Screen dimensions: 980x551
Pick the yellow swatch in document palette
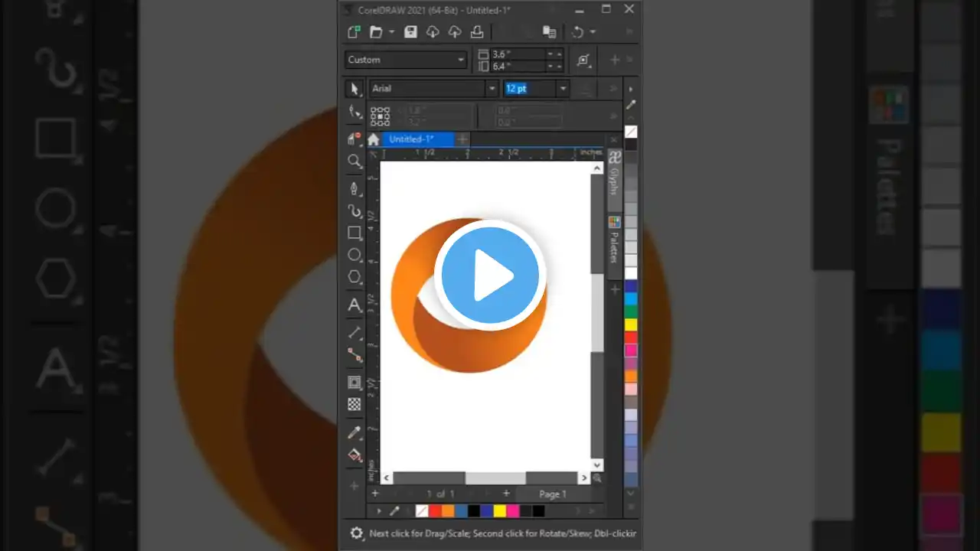[499, 511]
